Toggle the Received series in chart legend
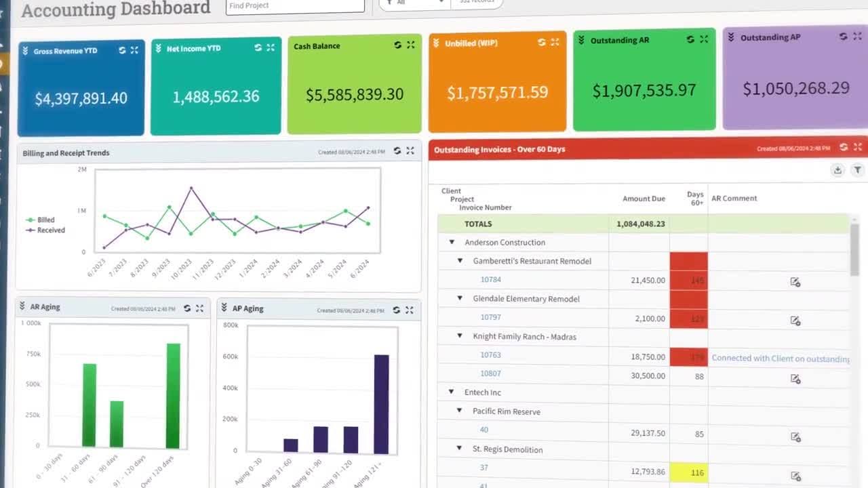868x488 pixels. pos(45,230)
